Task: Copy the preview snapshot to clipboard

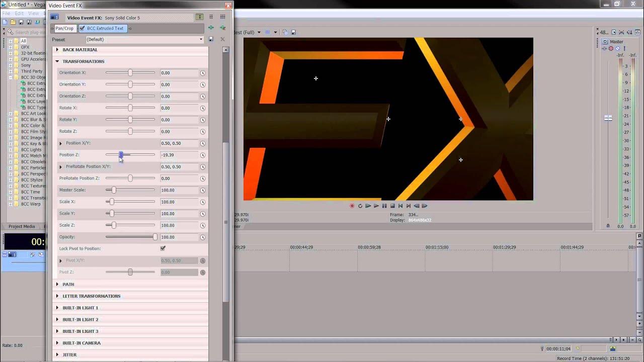Action: pyautogui.click(x=285, y=32)
